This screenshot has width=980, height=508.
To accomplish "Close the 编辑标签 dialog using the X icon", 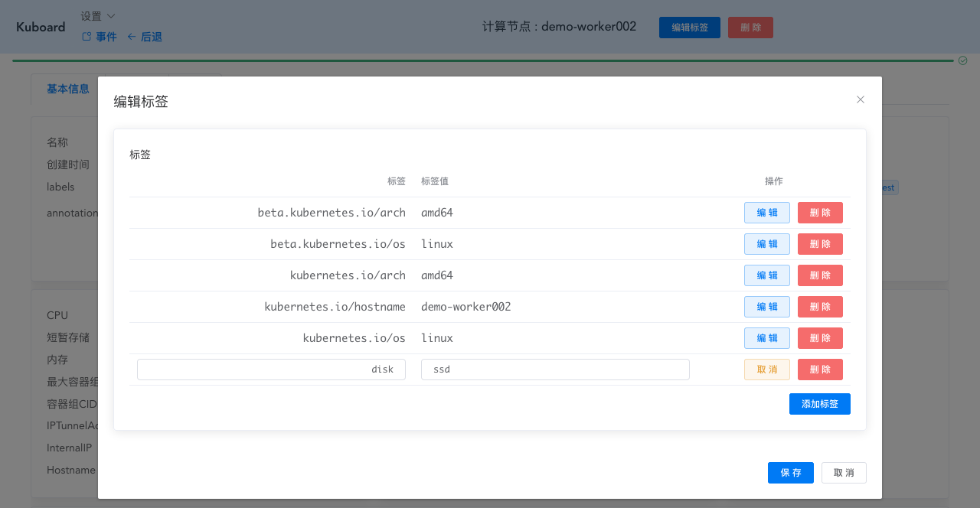I will 860,99.
